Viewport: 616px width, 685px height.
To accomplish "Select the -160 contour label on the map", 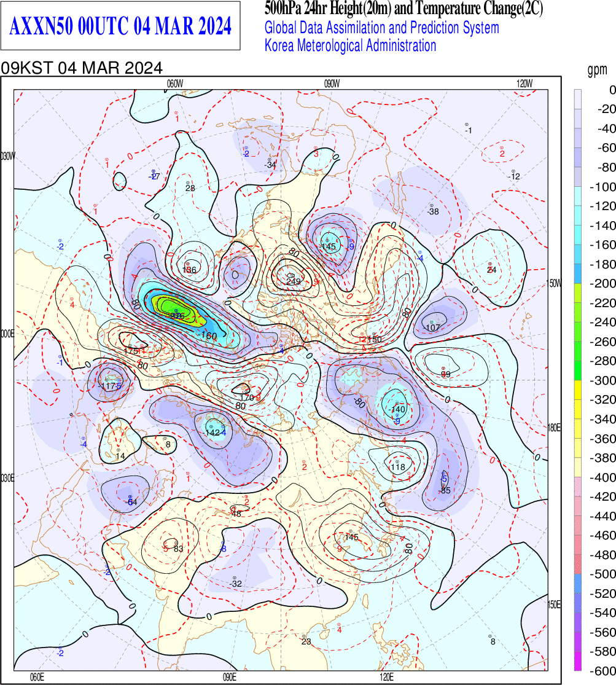I will pos(208,335).
